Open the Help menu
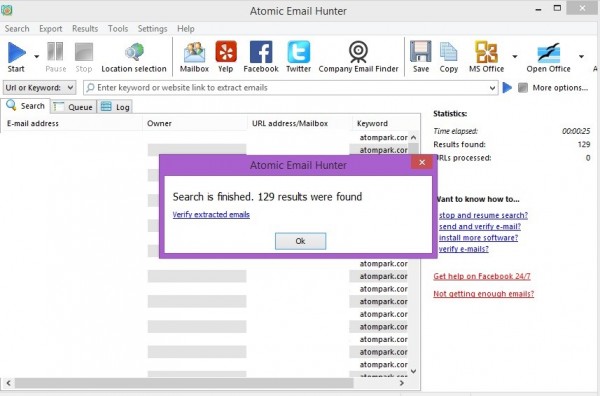 (x=186, y=29)
